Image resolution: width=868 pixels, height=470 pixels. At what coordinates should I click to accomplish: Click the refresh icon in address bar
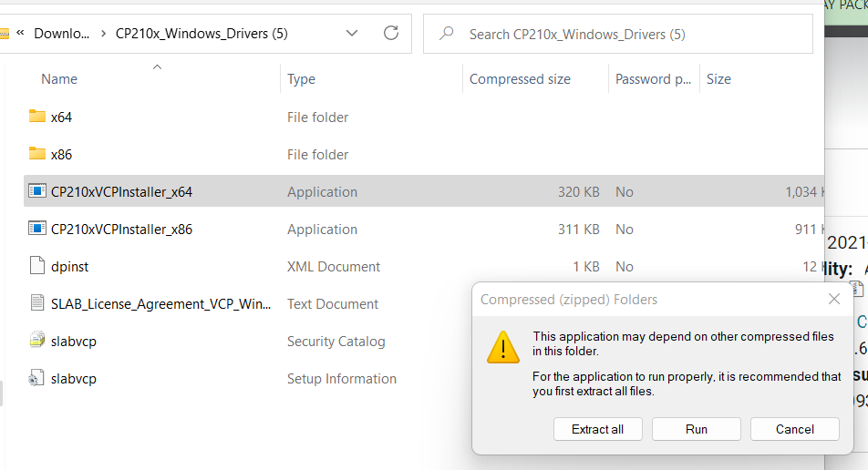pyautogui.click(x=391, y=34)
